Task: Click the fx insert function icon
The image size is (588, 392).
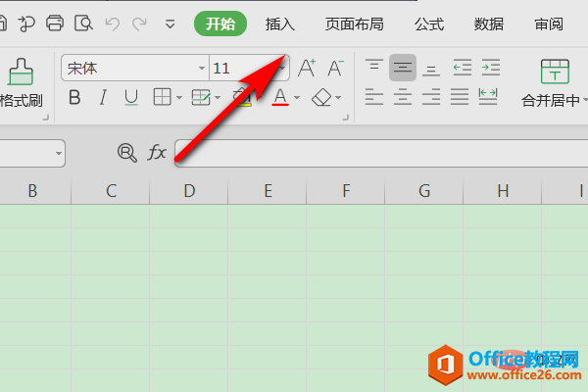Action: coord(157,153)
